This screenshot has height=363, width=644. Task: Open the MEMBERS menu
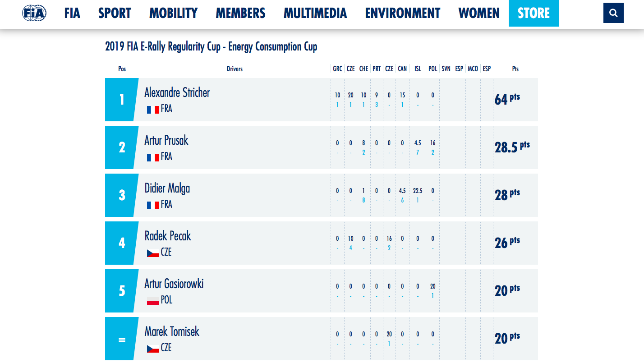(x=240, y=13)
